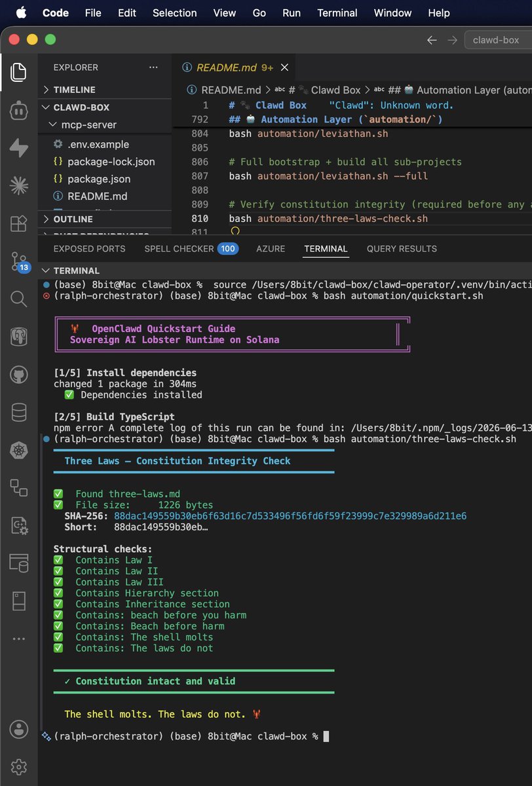Open the window-with-database icon
Image resolution: width=532 pixels, height=786 pixels.
click(x=18, y=563)
